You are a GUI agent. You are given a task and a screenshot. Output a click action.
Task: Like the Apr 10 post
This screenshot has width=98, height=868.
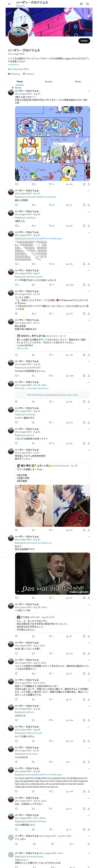[51, 205]
